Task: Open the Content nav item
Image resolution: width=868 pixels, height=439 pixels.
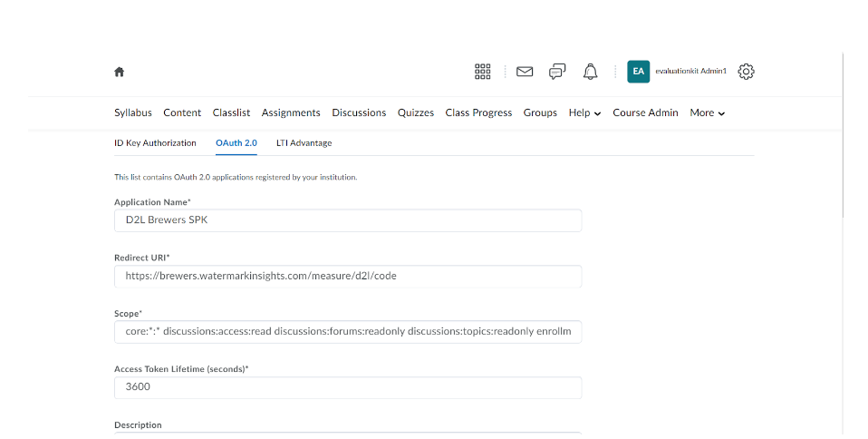Action: click(x=182, y=112)
